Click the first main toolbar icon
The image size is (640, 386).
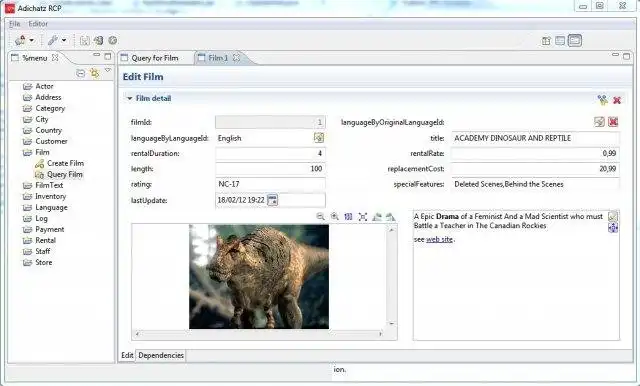(x=20, y=40)
